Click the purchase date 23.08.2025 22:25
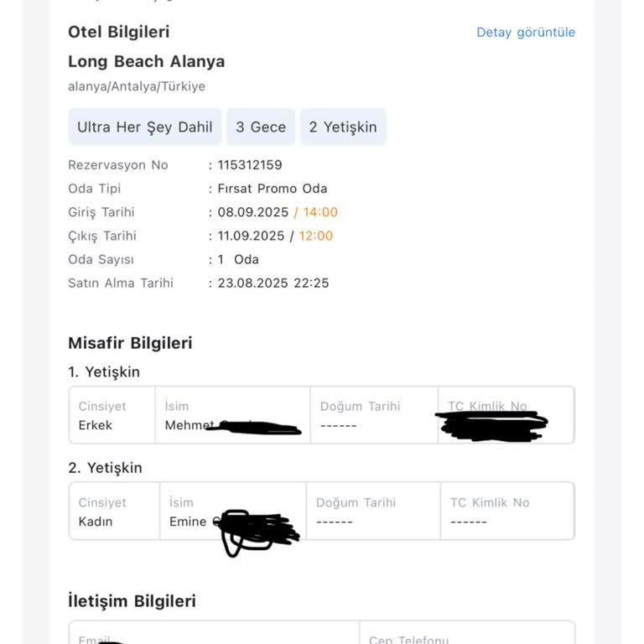Image resolution: width=644 pixels, height=644 pixels. coord(273,283)
